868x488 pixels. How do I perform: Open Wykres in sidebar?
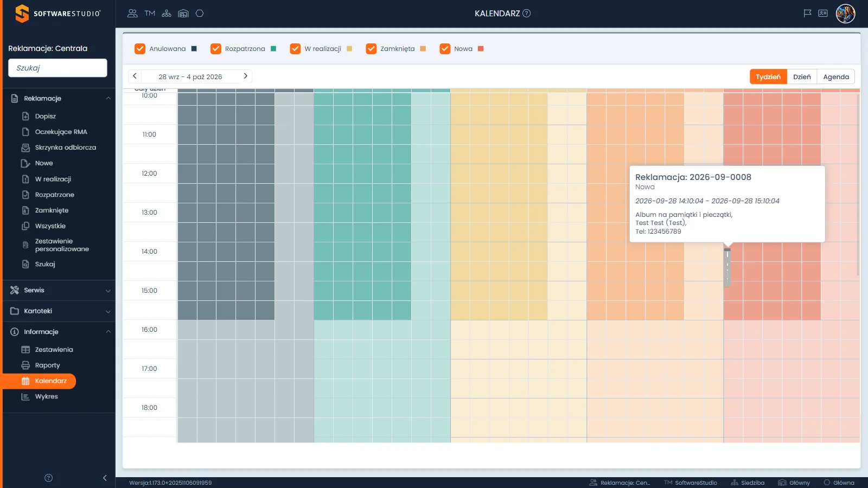tap(46, 397)
